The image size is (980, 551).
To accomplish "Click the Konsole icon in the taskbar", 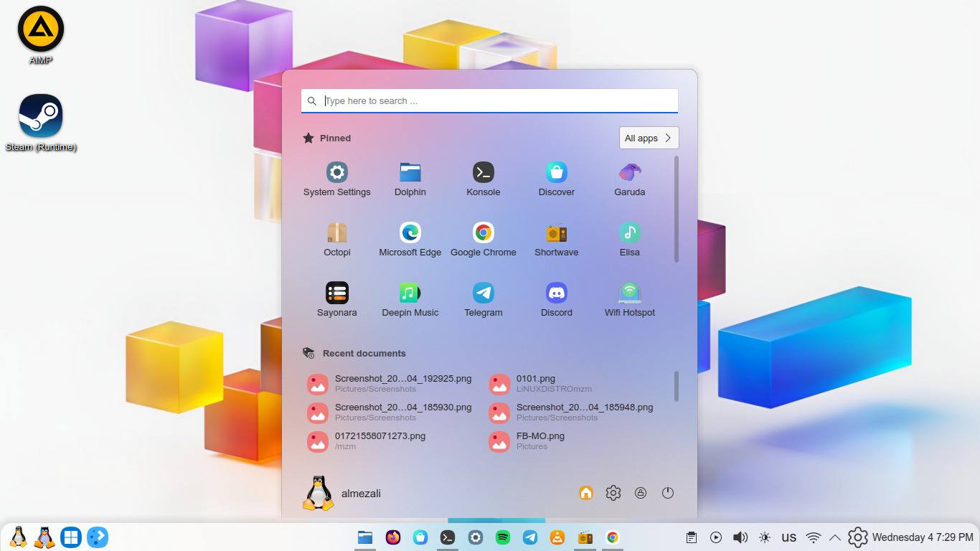I will coord(448,537).
